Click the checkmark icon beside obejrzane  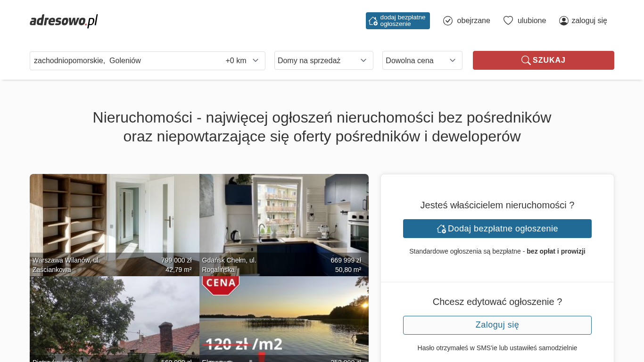[x=448, y=21]
